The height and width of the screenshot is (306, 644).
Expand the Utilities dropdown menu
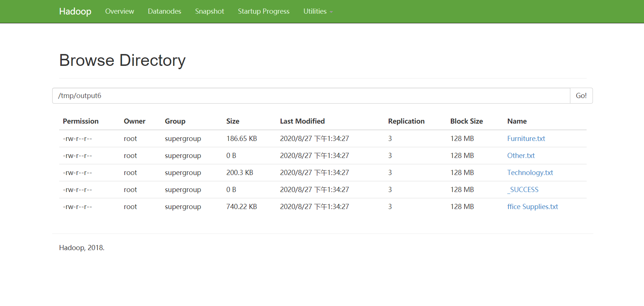(318, 11)
